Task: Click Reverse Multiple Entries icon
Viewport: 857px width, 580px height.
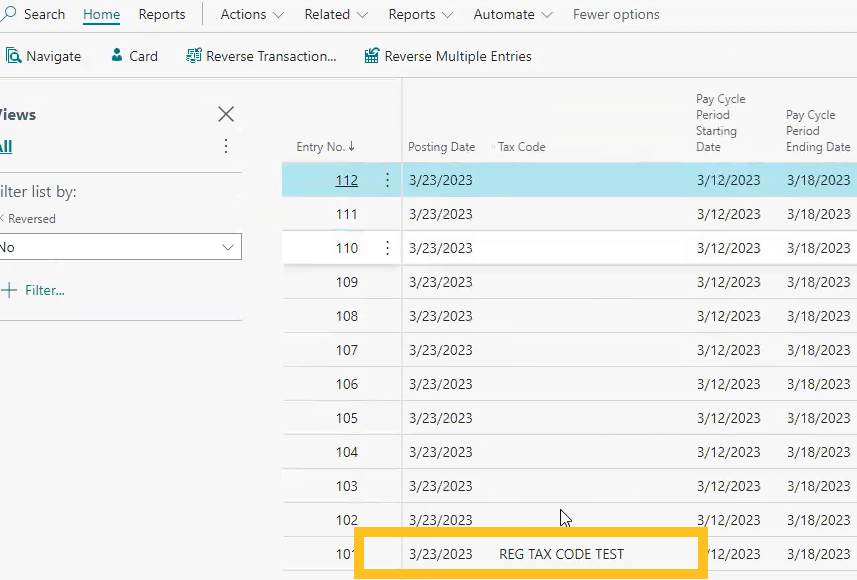Action: 372,56
